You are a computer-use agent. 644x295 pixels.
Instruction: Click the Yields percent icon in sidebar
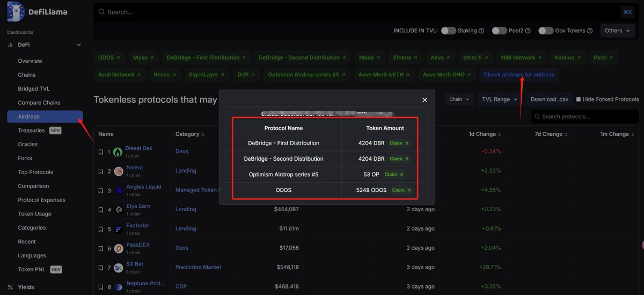[10, 287]
